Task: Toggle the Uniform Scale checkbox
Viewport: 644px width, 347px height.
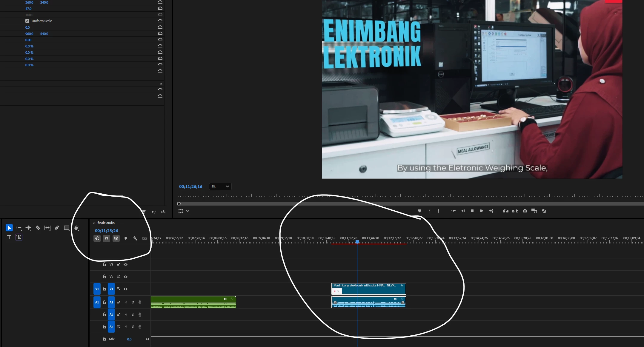Action: (x=27, y=21)
